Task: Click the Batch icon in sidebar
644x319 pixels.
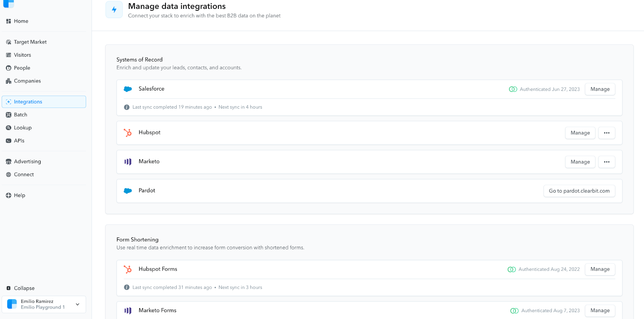Action: click(x=8, y=115)
